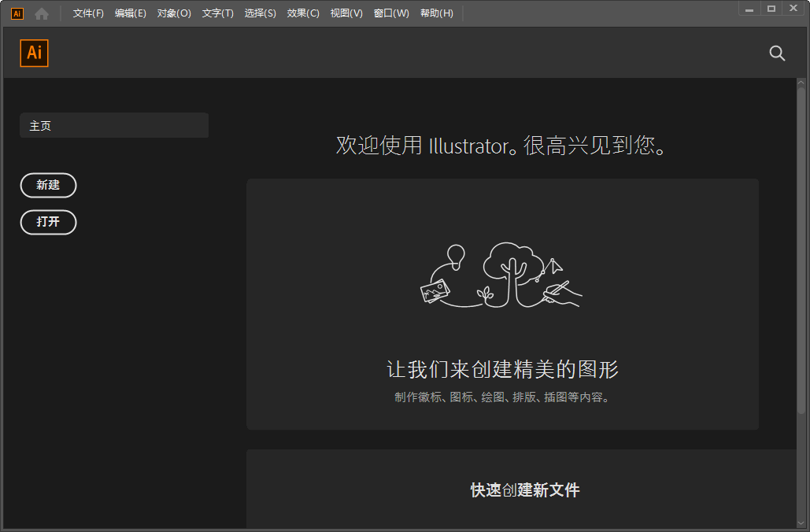
Task: Click the scrollbar down arrow
Action: point(801,523)
